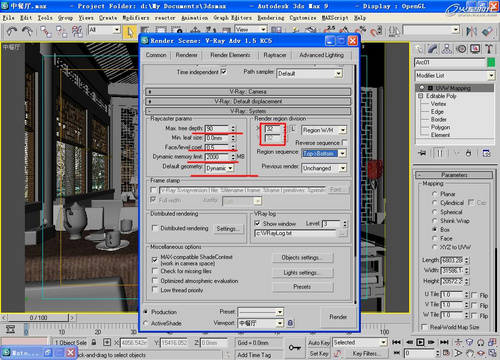Screen dimensions: 500x360
Task: Click the lock selection padlock icon
Action: click(94, 342)
